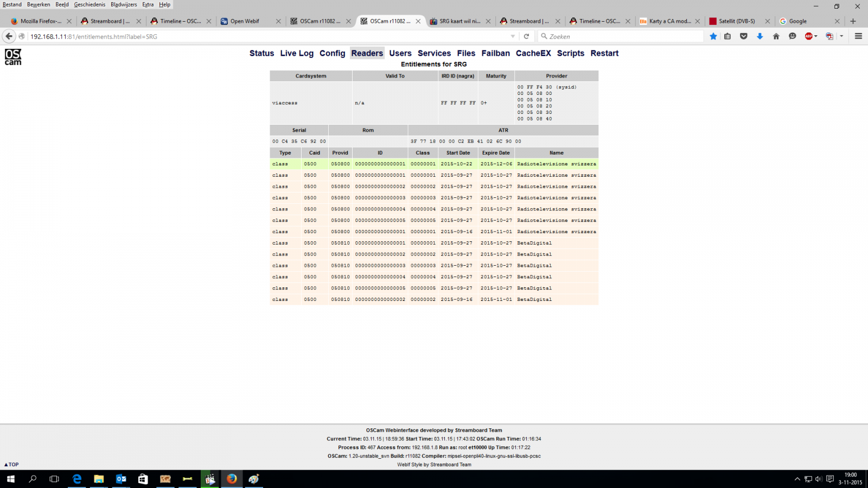Click the Firefox home icon

pyautogui.click(x=776, y=36)
